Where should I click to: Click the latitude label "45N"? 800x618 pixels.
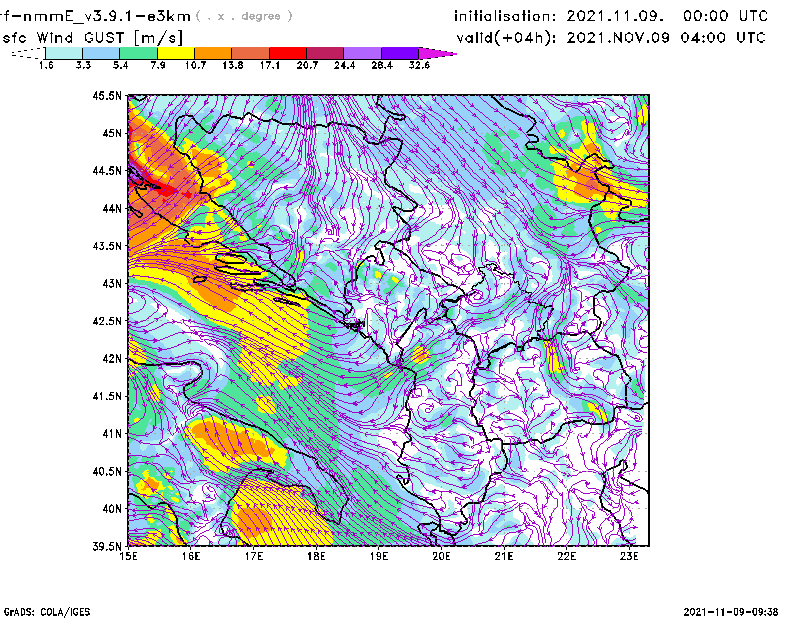[112, 133]
